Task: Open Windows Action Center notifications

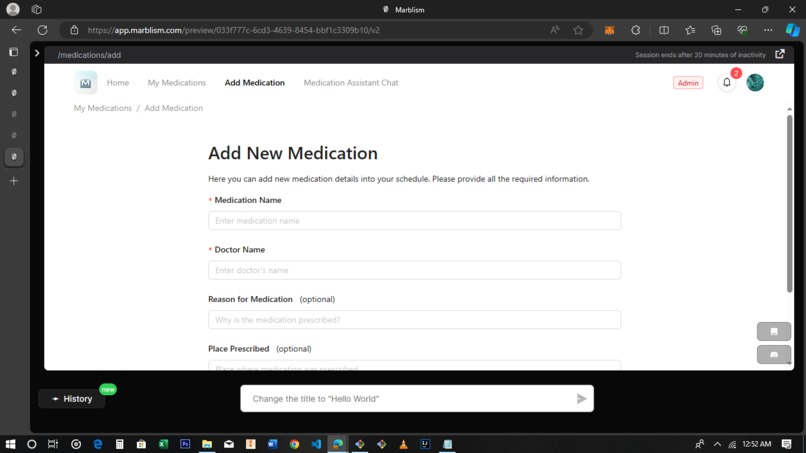Action: 786,444
